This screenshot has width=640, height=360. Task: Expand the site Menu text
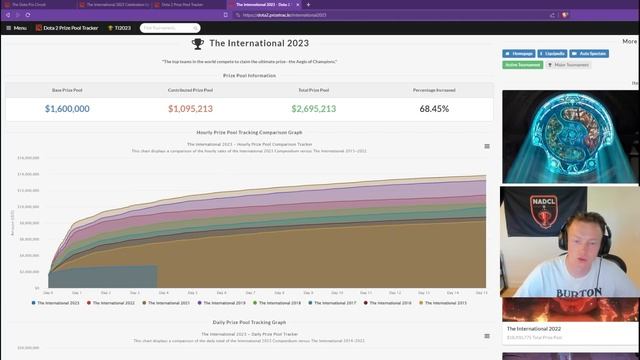[x=20, y=28]
